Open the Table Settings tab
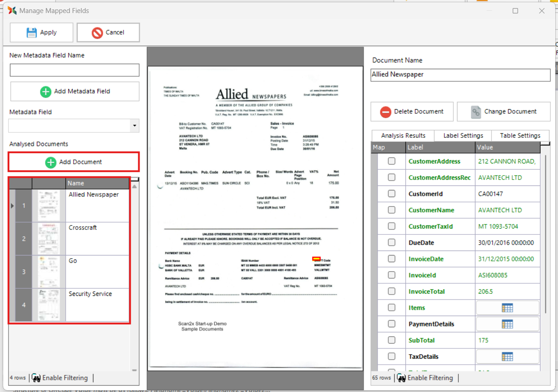The image size is (558, 392). point(520,136)
